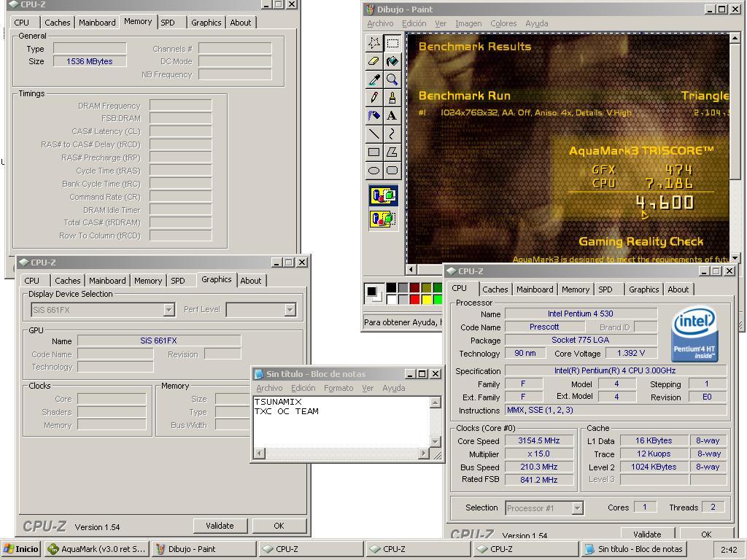
Task: Click the Core Speed 3154.5 MHz value
Action: pos(539,440)
